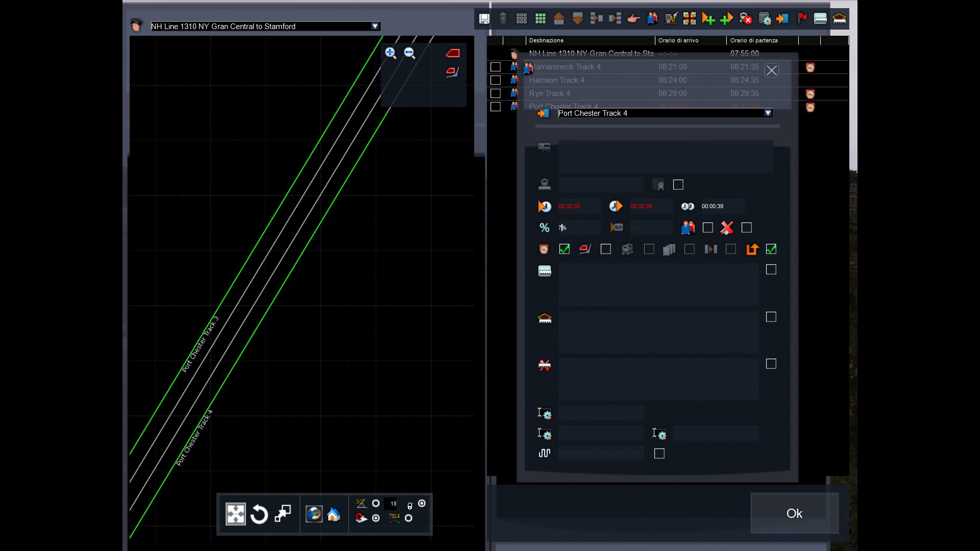Image resolution: width=980 pixels, height=551 pixels.
Task: Open the list with gear settings icon
Action: coord(765,19)
